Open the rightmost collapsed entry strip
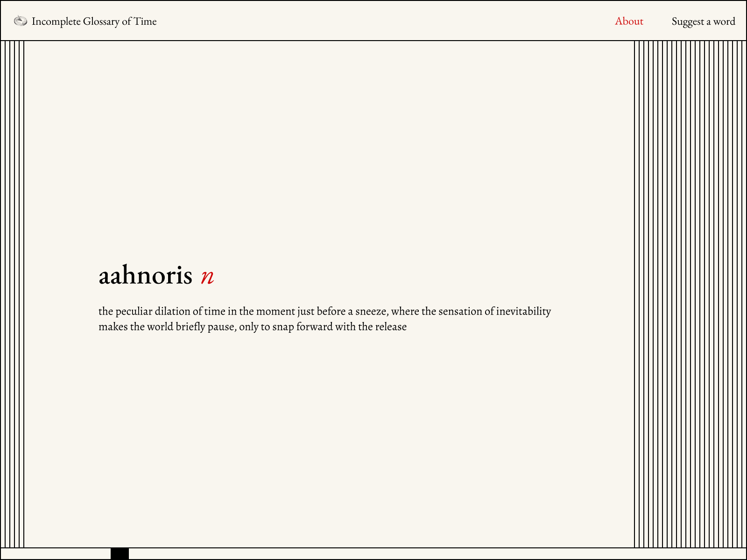The height and width of the screenshot is (560, 747). click(x=744, y=294)
